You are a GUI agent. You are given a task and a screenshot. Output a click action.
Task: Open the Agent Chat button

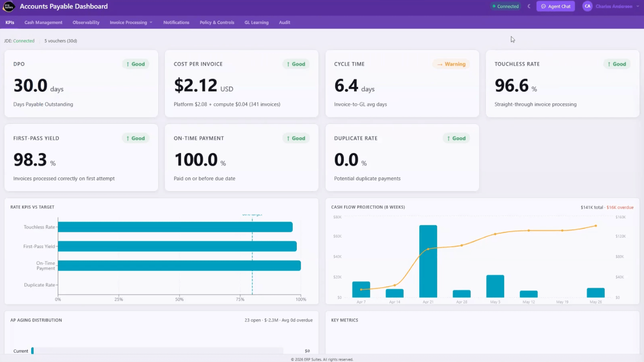(555, 6)
